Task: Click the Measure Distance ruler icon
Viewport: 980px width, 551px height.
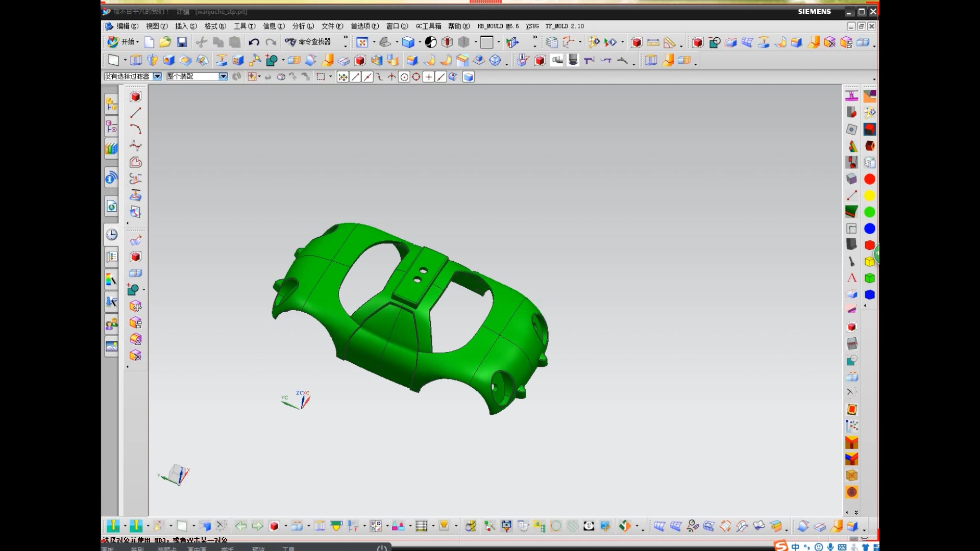Action: (653, 42)
